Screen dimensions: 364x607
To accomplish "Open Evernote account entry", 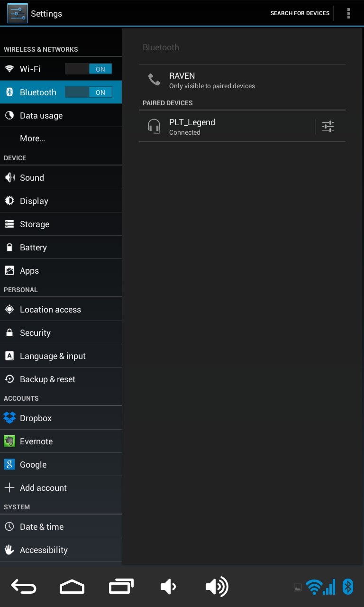I will (36, 441).
